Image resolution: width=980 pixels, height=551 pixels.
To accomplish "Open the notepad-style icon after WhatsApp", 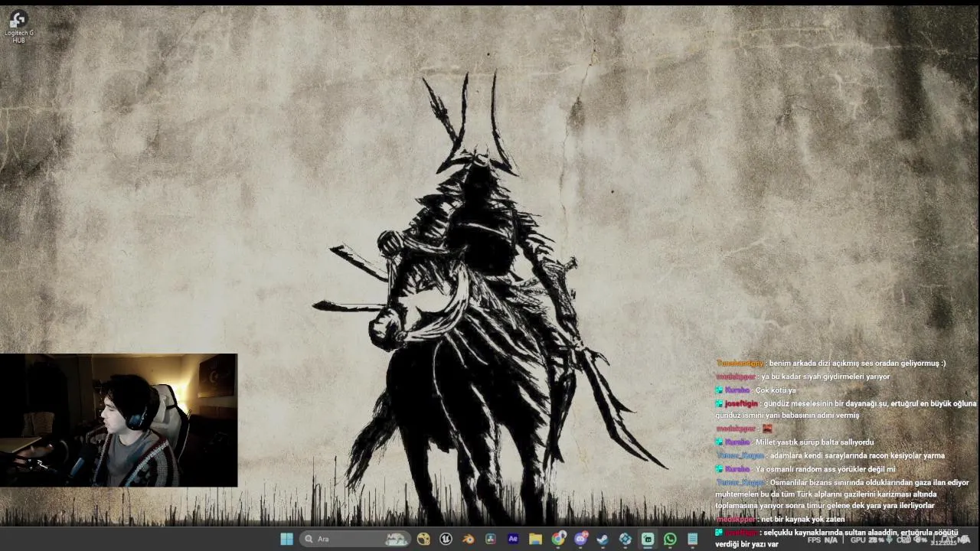I will 692,539.
